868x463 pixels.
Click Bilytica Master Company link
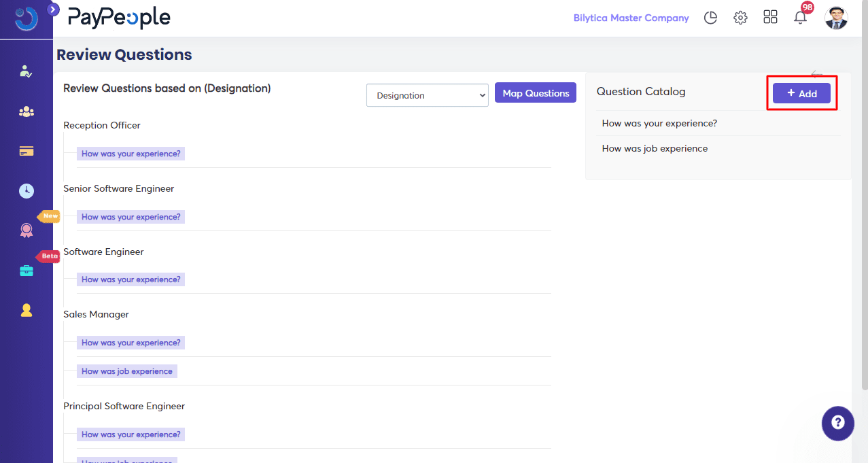pos(631,18)
